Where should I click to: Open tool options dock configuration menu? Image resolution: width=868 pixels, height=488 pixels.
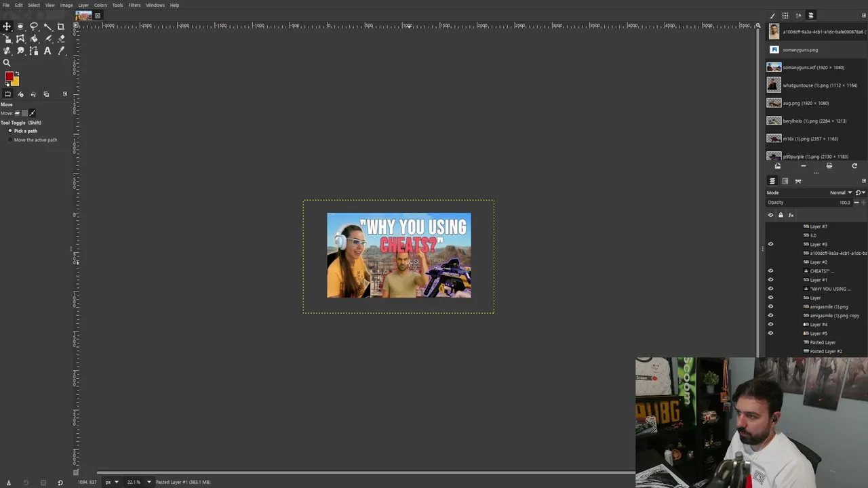click(65, 94)
